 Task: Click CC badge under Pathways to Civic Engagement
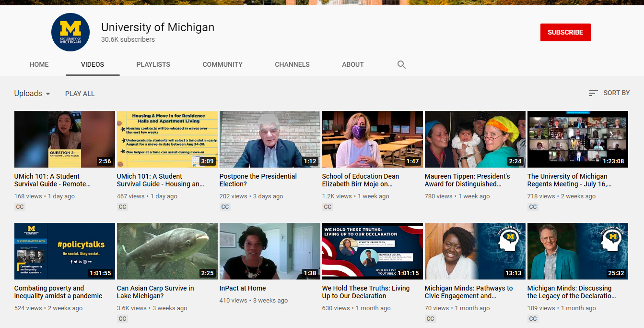point(430,319)
